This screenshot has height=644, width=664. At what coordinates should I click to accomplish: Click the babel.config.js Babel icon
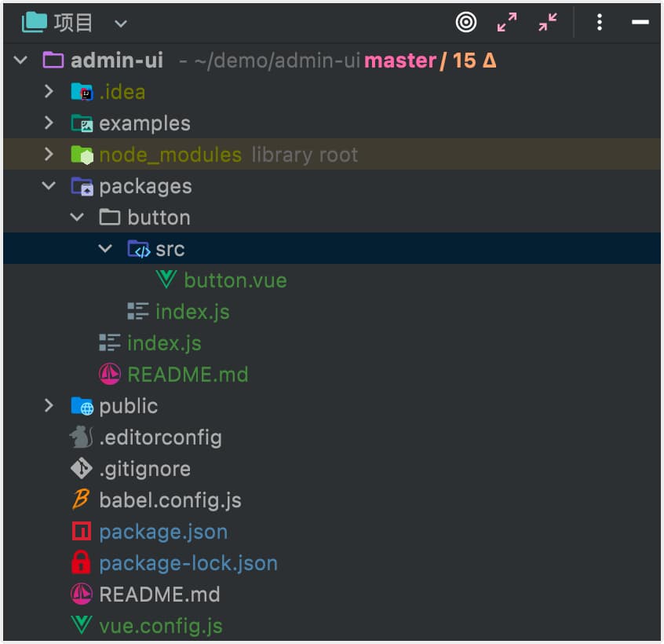pos(81,499)
